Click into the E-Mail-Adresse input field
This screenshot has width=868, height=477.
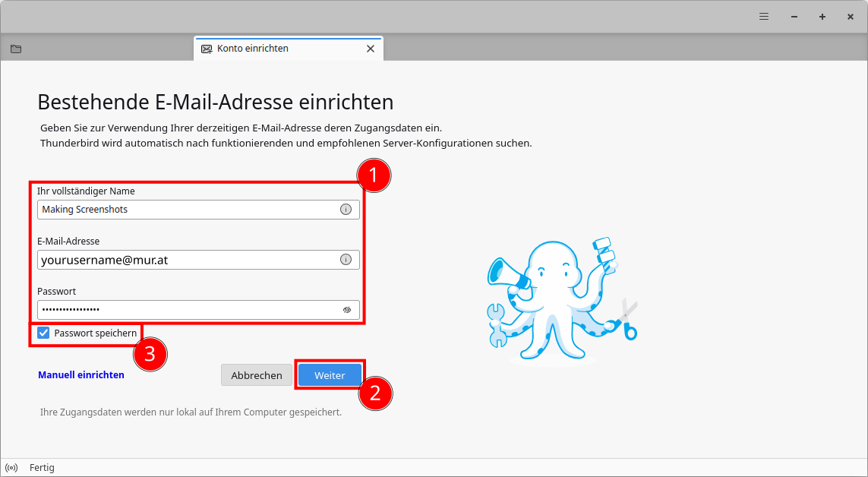click(x=186, y=260)
